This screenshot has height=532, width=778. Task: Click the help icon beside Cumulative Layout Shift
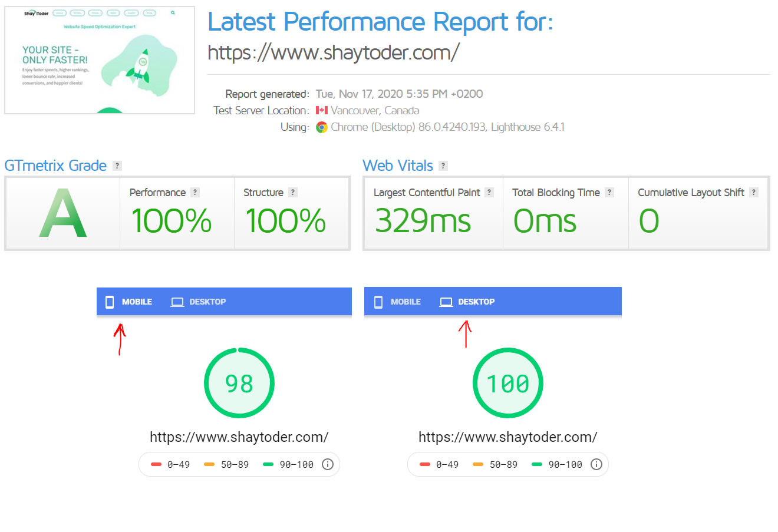(754, 193)
